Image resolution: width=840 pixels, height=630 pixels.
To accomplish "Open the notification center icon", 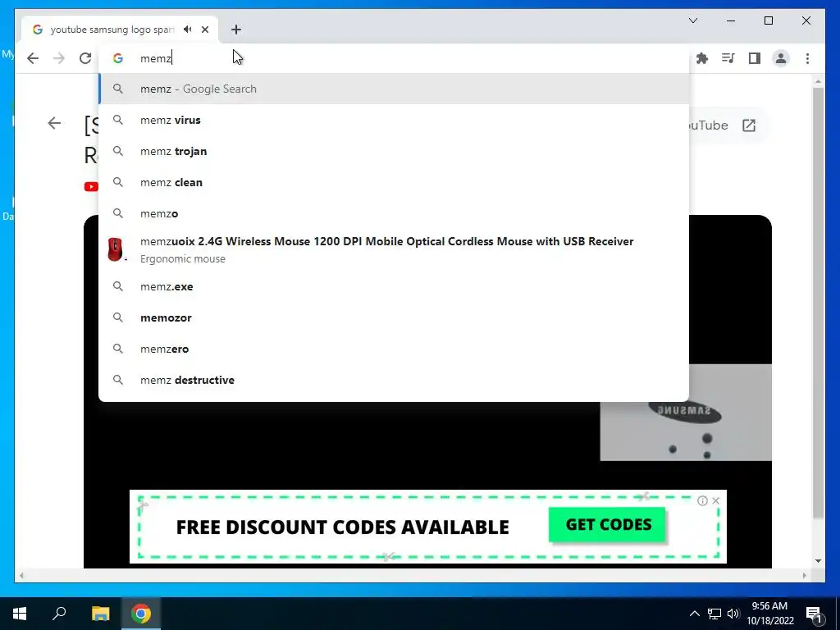I will click(x=814, y=614).
